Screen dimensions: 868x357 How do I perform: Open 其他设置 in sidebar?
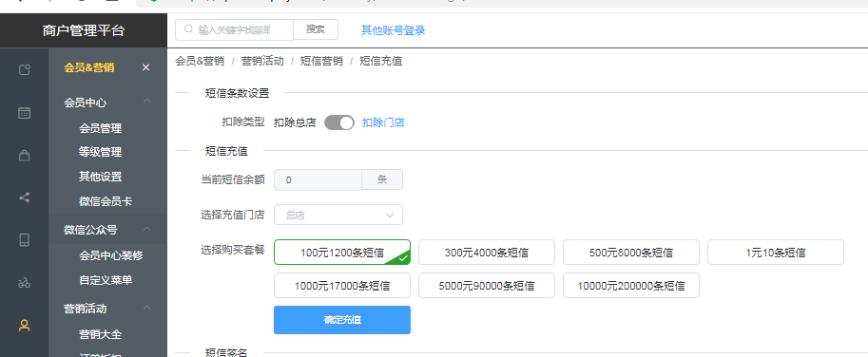(100, 177)
